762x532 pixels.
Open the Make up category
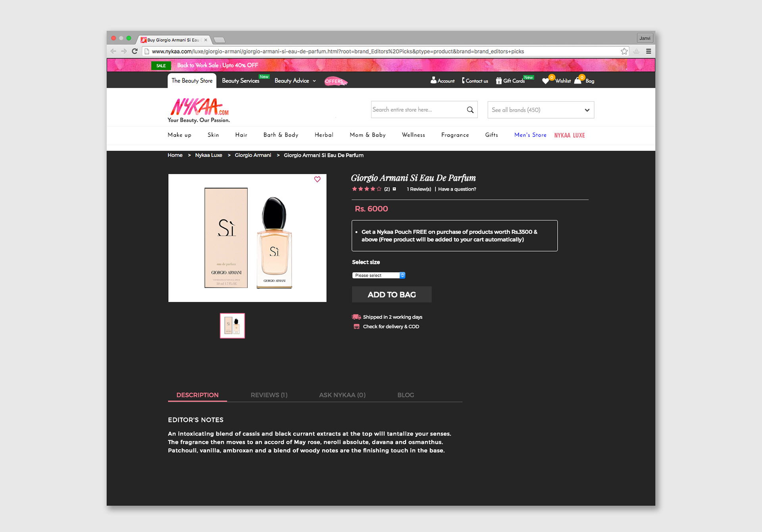click(179, 135)
